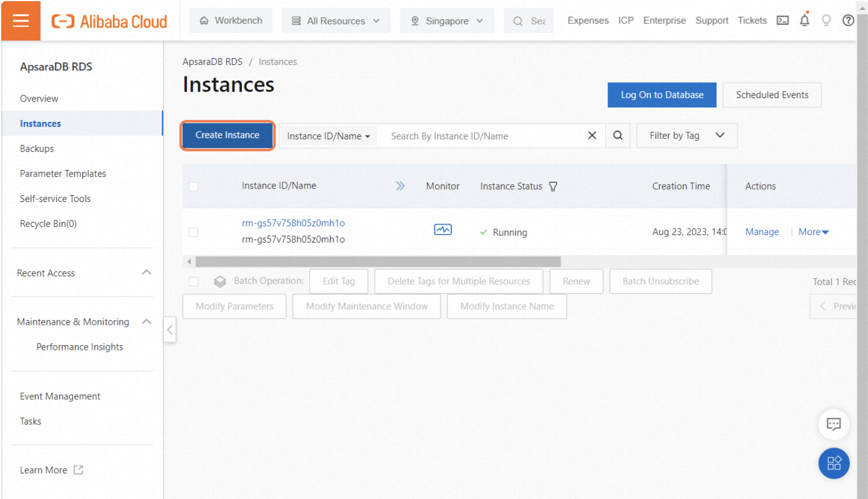Click Batch Unsubscribe button
This screenshot has width=868, height=499.
coord(660,281)
